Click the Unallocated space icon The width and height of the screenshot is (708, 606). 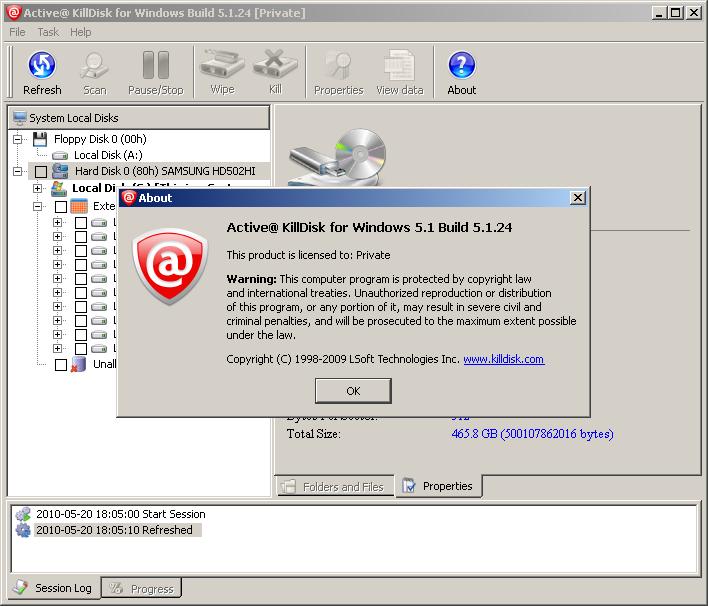point(78,364)
